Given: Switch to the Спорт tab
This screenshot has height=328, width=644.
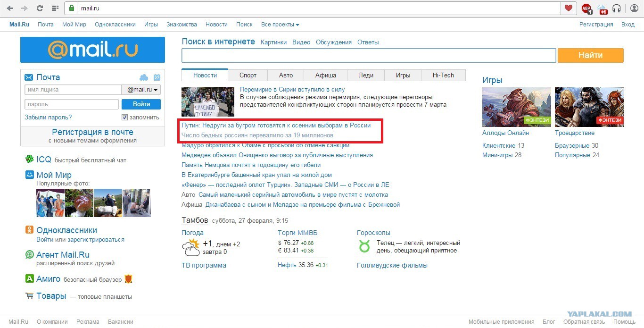Looking at the screenshot, I should click(248, 75).
